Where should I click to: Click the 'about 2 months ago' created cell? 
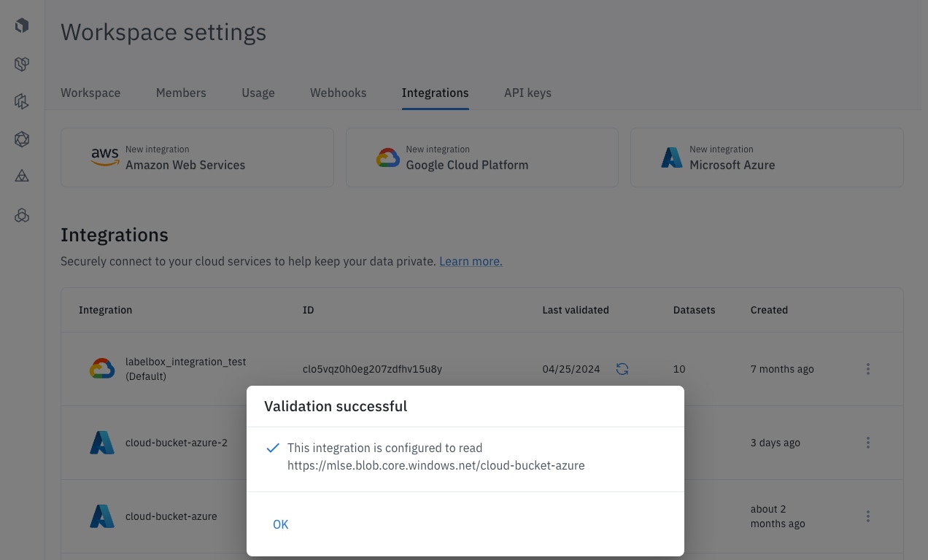778,516
